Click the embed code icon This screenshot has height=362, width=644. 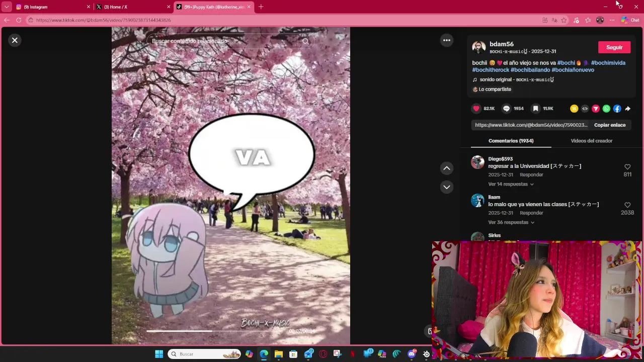pos(585,109)
